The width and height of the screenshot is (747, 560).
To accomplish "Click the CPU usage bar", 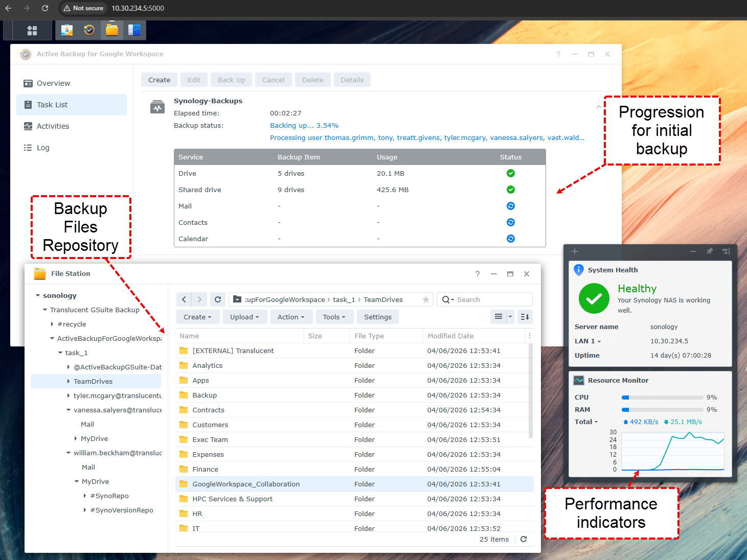I will pos(662,397).
